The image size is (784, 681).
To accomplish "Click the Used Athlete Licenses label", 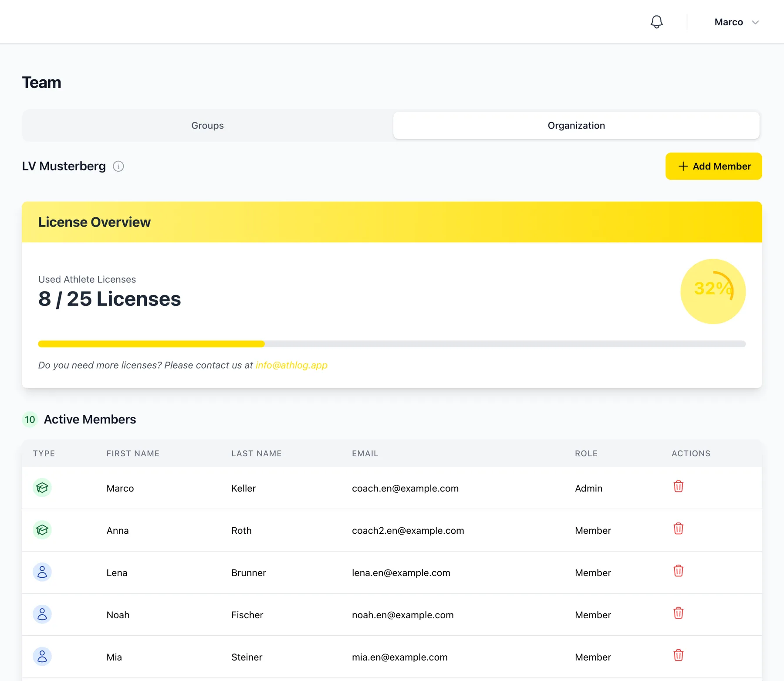I will (x=87, y=279).
